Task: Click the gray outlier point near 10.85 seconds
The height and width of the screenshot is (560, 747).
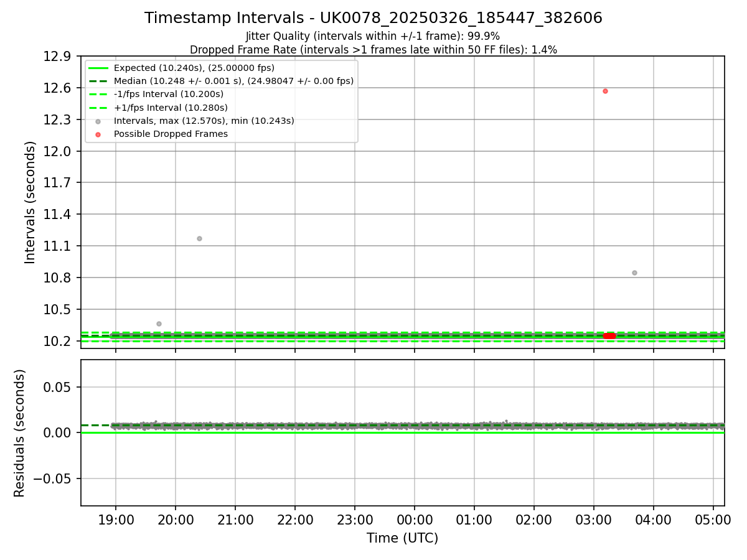Action: pos(634,273)
